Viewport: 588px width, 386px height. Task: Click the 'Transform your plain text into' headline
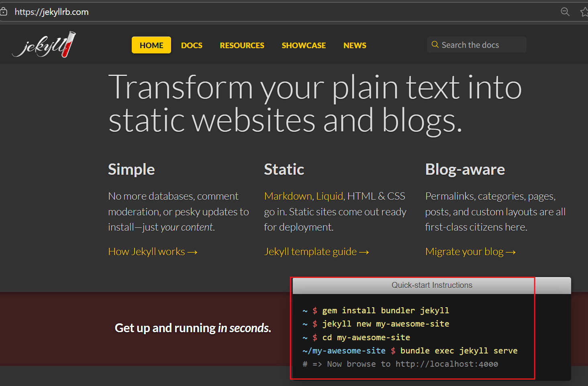[315, 87]
